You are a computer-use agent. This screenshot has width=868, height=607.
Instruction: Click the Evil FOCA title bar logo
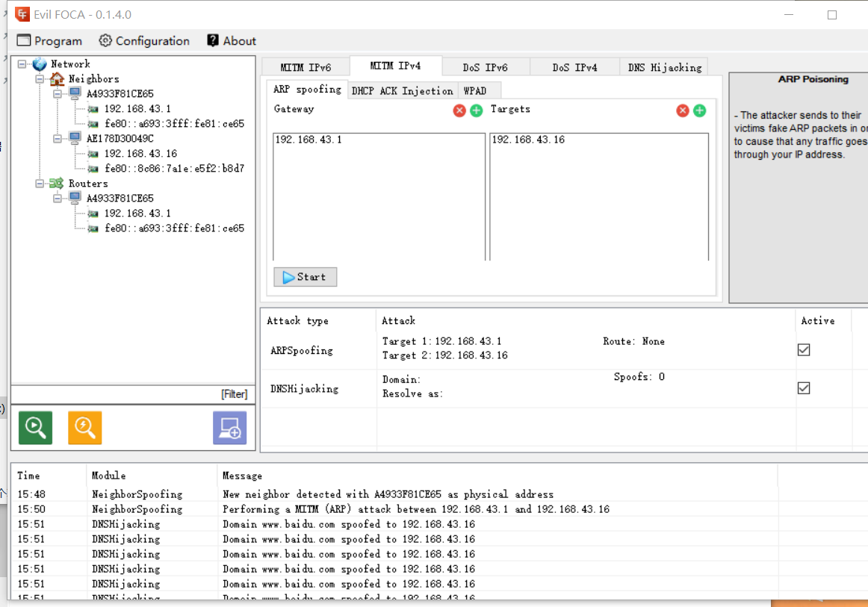point(22,14)
